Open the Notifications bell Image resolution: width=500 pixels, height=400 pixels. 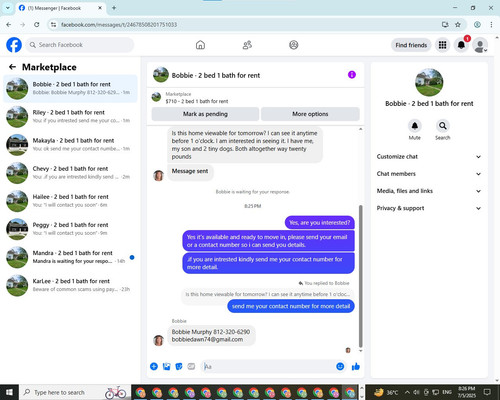tap(461, 45)
